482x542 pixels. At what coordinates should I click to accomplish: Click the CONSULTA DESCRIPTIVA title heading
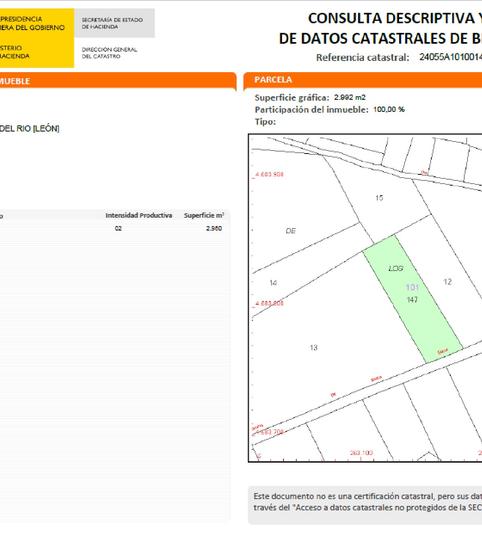[x=395, y=18]
